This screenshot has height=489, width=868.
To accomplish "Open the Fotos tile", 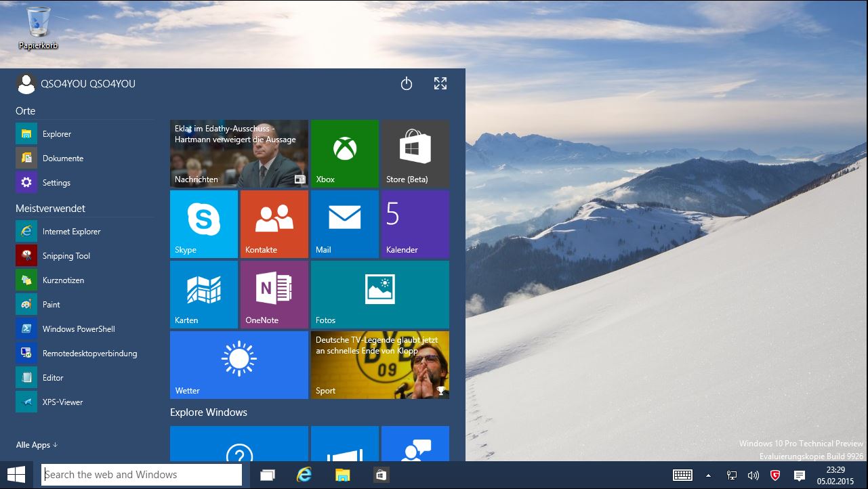I will click(380, 295).
